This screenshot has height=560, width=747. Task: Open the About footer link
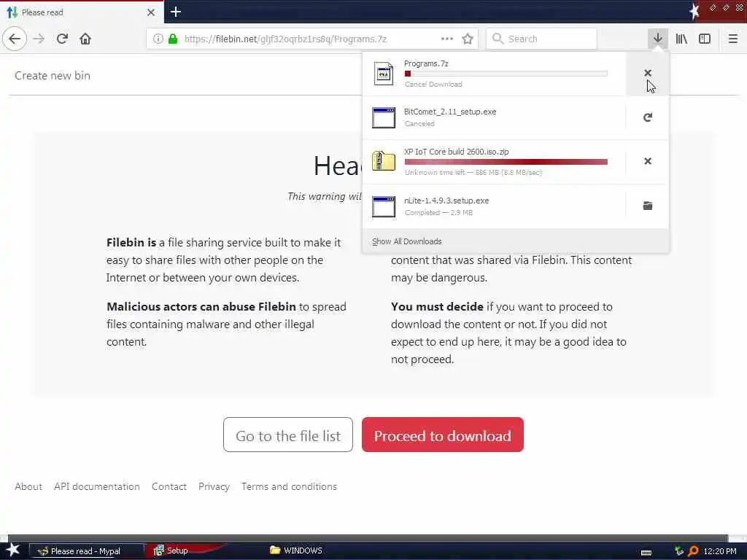pos(28,486)
